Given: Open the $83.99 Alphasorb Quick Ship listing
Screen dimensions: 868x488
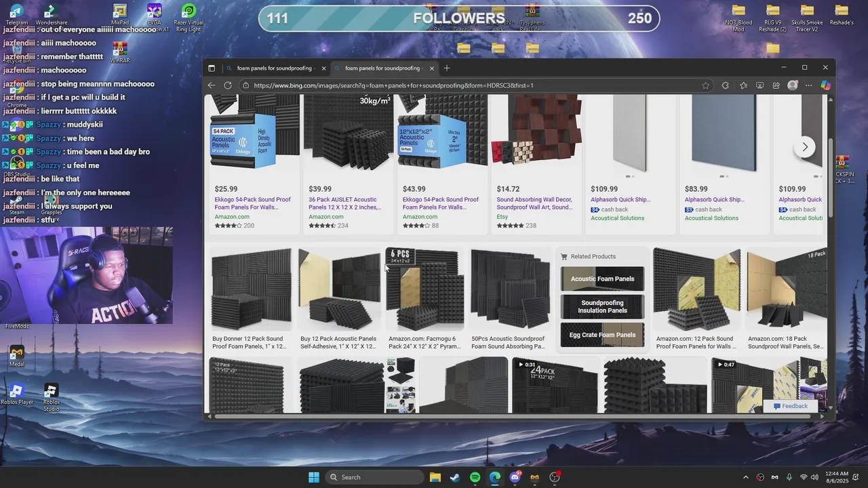Looking at the screenshot, I should click(714, 199).
